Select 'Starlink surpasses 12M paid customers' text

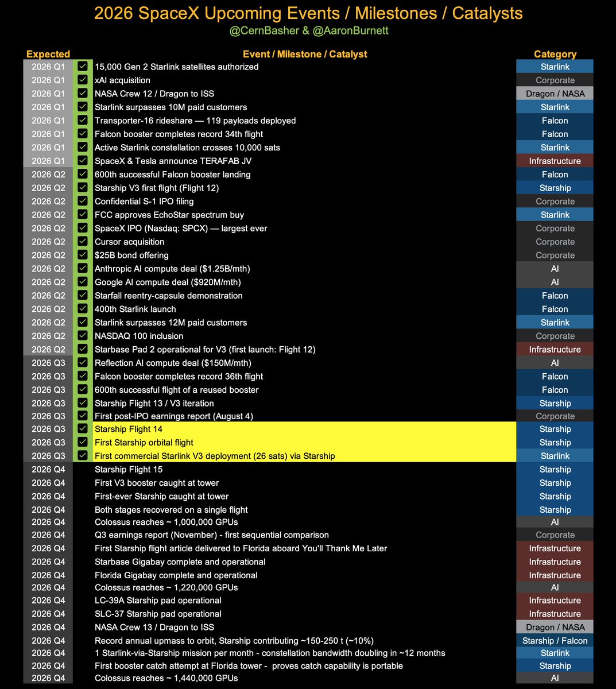pos(171,323)
